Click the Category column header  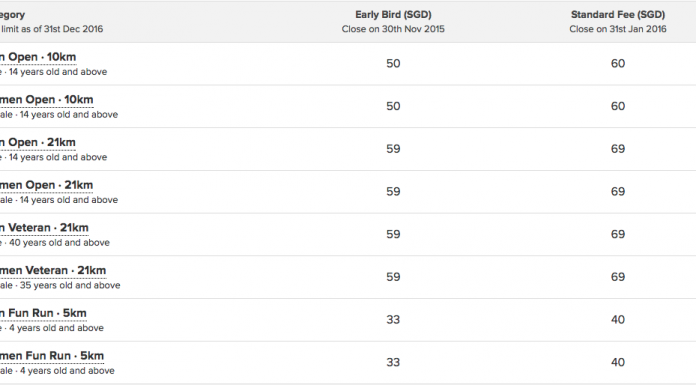click(x=12, y=15)
